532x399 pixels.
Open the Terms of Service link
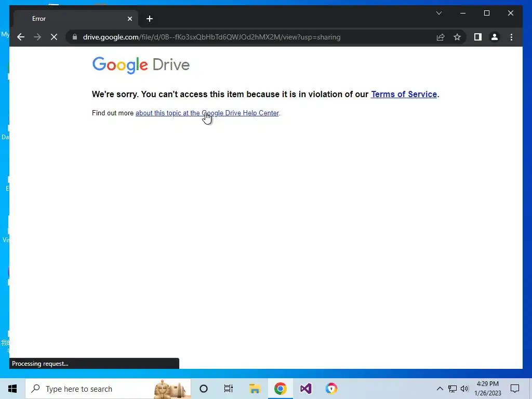click(404, 95)
